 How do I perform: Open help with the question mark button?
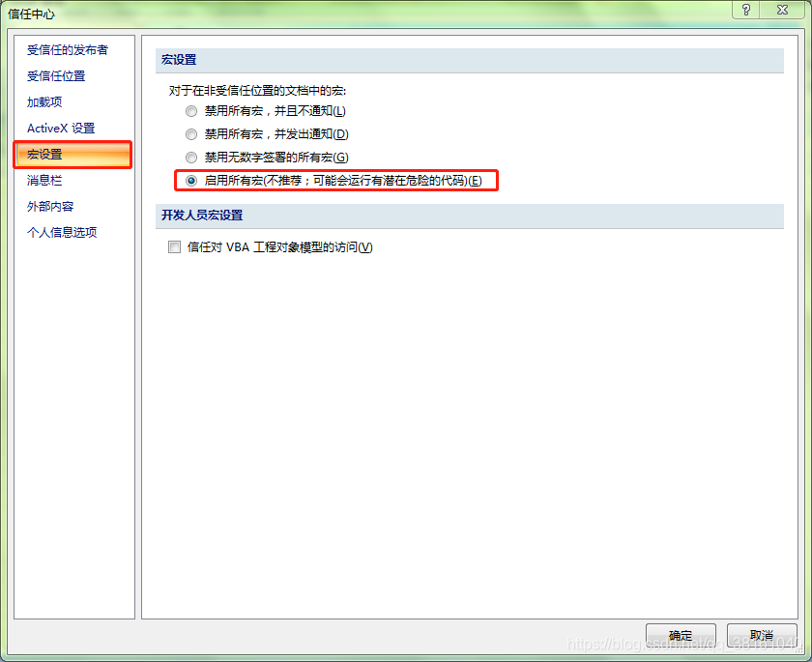745,10
